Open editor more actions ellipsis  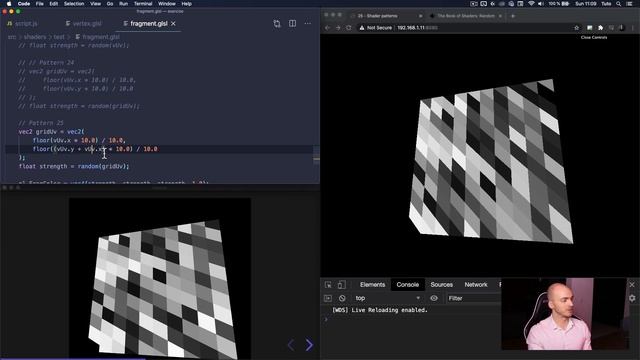click(308, 24)
